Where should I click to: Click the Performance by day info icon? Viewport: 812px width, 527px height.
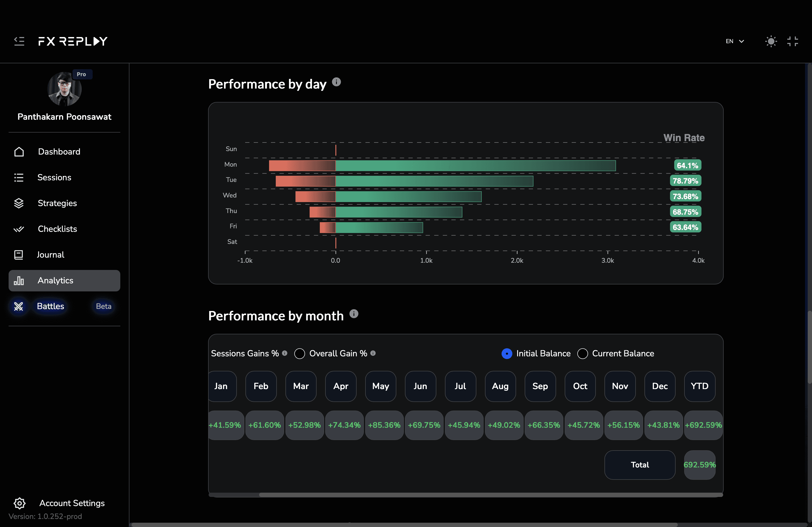[336, 82]
